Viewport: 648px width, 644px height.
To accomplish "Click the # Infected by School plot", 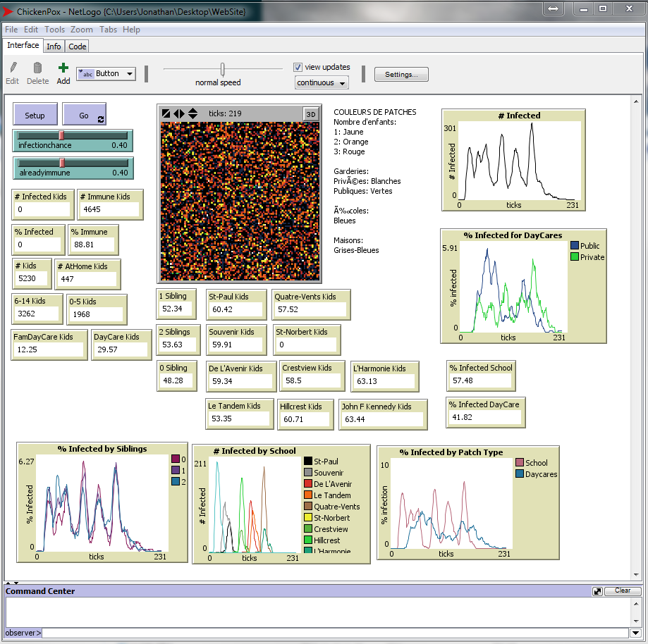I will [x=281, y=504].
